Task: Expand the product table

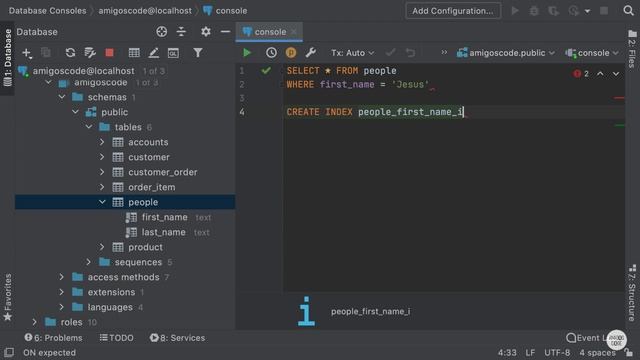Action: 102,247
